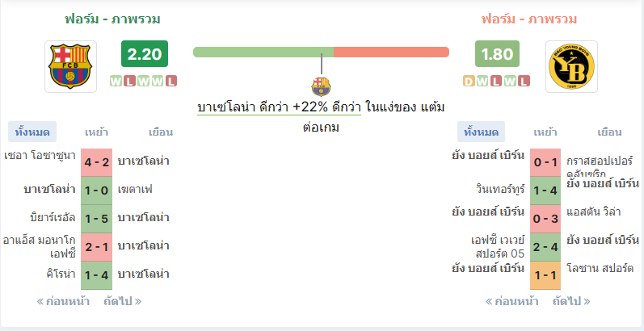Screen dimensions: 644x331
Task: Click the green portion of comparison bar
Action: point(263,52)
